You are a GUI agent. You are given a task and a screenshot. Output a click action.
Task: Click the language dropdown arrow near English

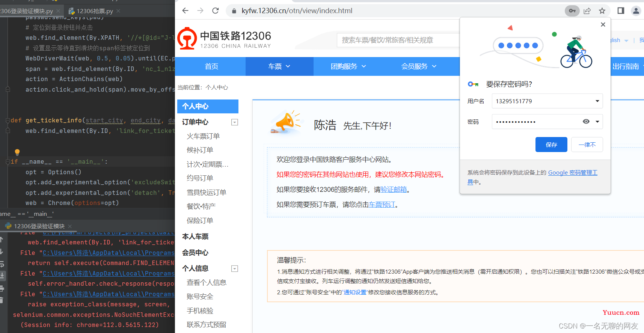626,41
